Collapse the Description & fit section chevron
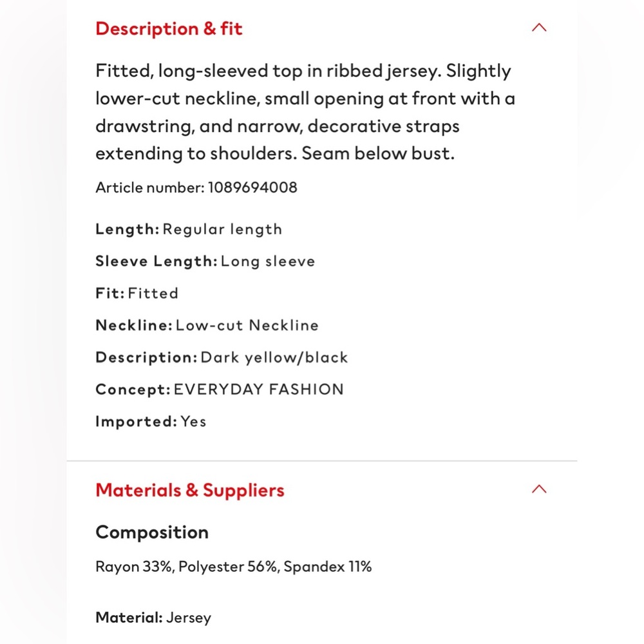This screenshot has width=644, height=644. 539,28
